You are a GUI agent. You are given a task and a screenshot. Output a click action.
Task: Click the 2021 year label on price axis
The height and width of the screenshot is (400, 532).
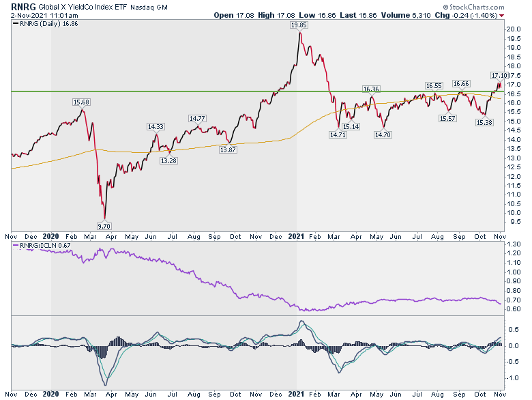click(296, 236)
